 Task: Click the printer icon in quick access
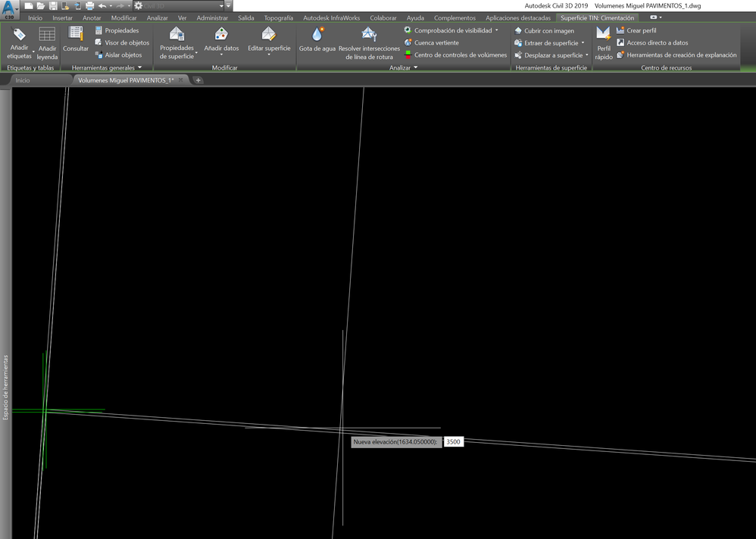89,6
